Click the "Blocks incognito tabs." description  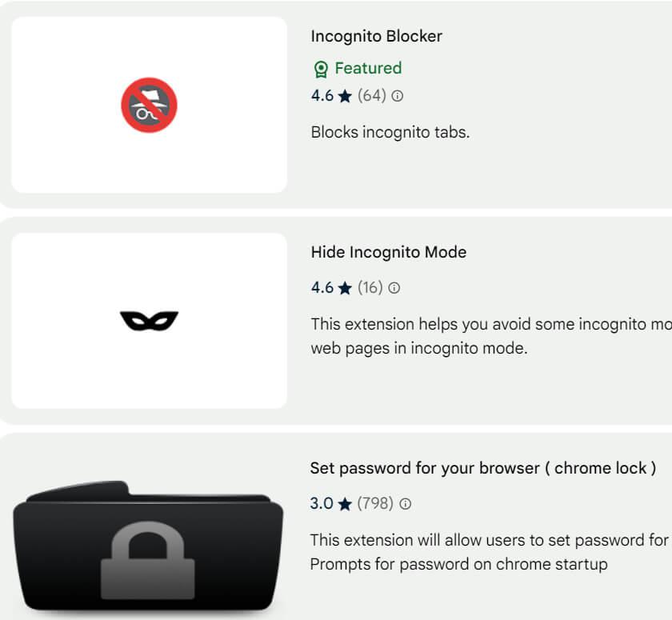click(x=390, y=132)
